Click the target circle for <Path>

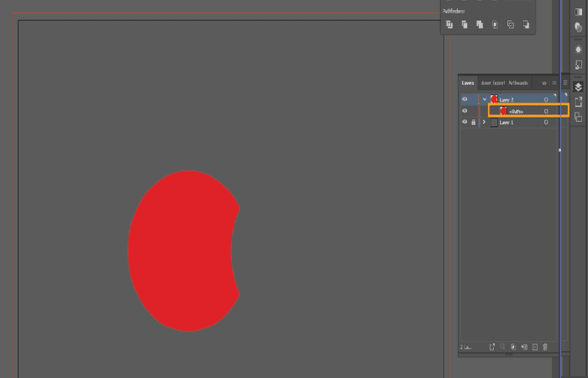[546, 111]
